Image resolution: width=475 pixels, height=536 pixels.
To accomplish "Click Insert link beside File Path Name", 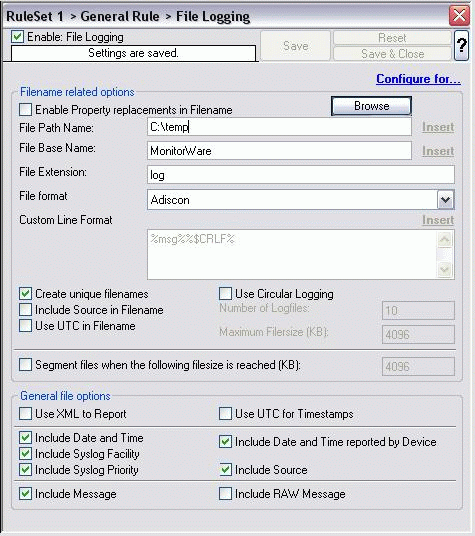I will pos(438,127).
